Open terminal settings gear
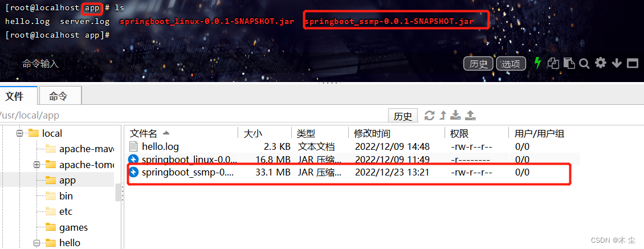This screenshot has height=249, width=644. [601, 63]
